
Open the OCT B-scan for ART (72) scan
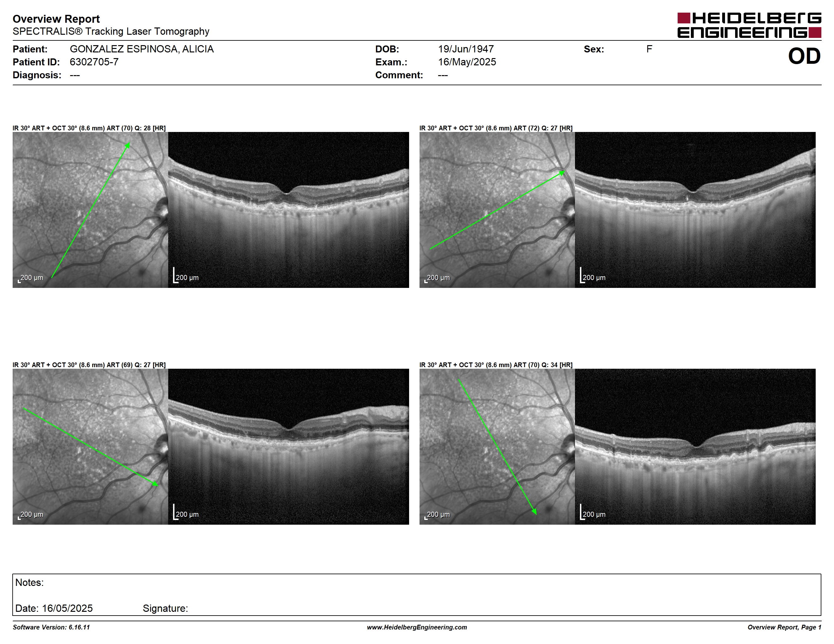click(x=695, y=210)
